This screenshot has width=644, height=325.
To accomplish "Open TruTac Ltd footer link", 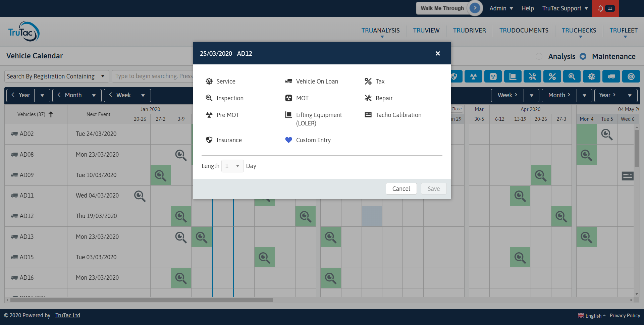I will (68, 315).
